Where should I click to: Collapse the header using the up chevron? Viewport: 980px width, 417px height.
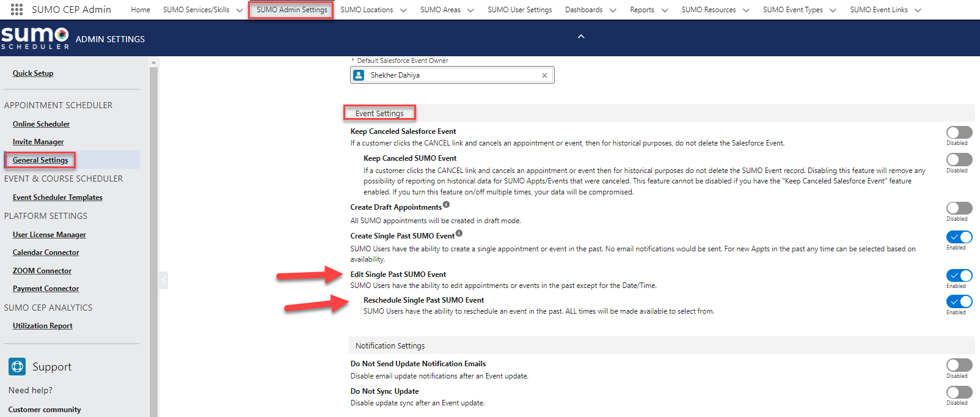tap(581, 37)
